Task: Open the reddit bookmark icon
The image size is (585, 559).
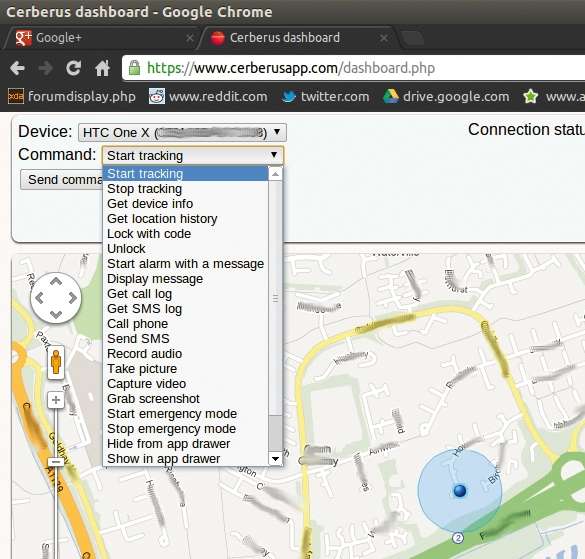Action: (x=157, y=97)
